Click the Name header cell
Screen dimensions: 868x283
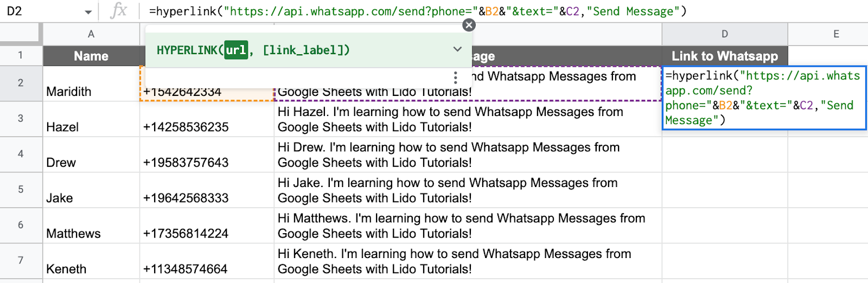(91, 56)
